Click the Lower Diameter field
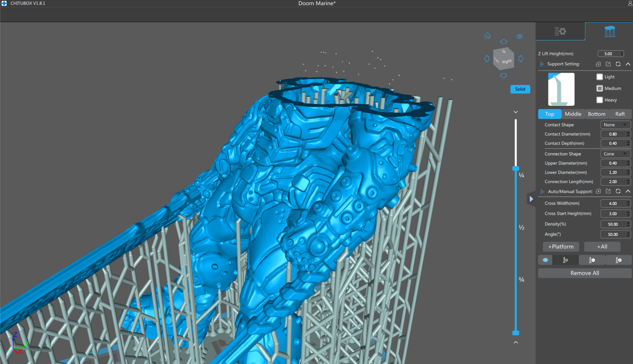Viewport: 633px width, 364px height. point(615,172)
